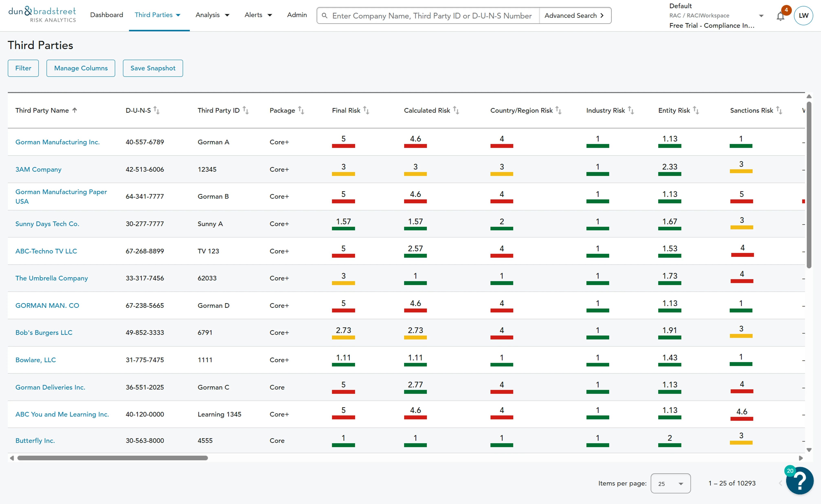Screen dimensions: 821x504
Task: Open Gorman Manufacturing Inc. record
Action: (x=57, y=142)
